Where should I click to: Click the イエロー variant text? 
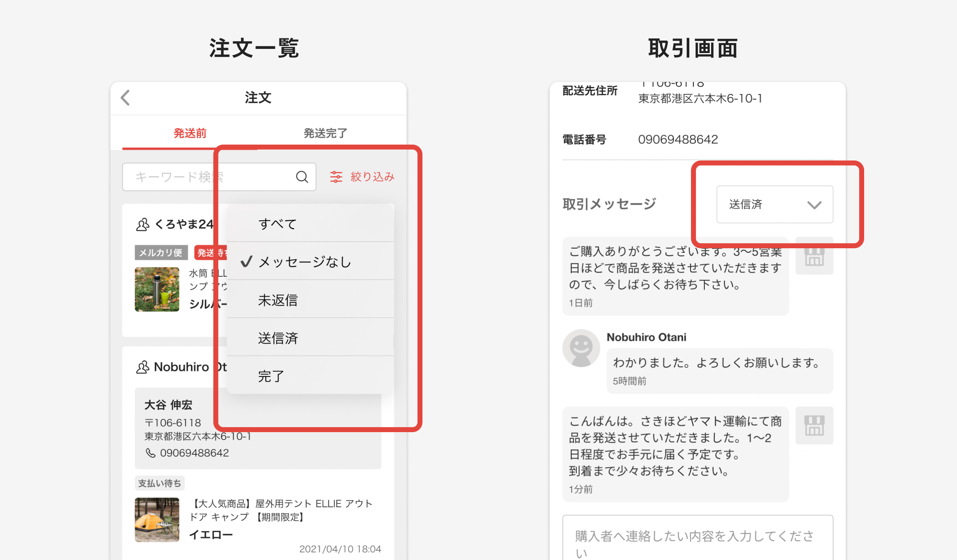[x=211, y=535]
